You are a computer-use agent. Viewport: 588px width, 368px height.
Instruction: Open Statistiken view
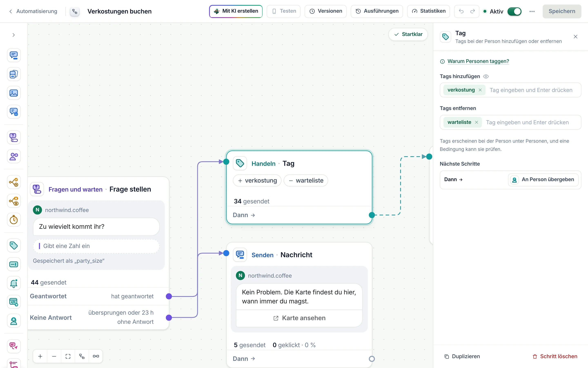pyautogui.click(x=428, y=11)
